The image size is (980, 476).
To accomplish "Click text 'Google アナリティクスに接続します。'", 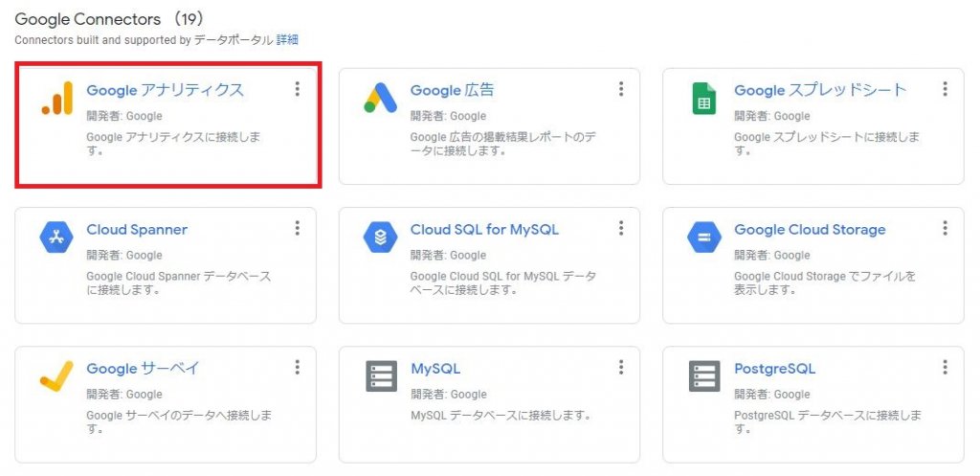I will (173, 145).
